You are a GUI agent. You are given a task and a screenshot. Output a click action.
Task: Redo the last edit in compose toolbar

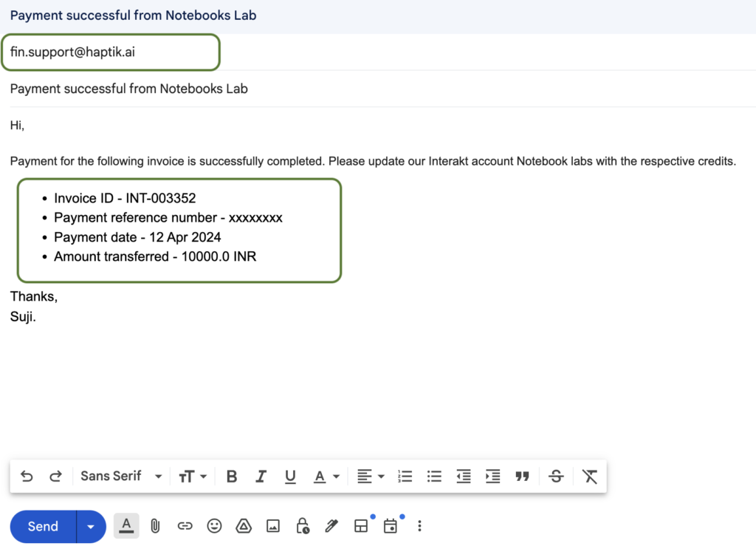[x=55, y=477]
